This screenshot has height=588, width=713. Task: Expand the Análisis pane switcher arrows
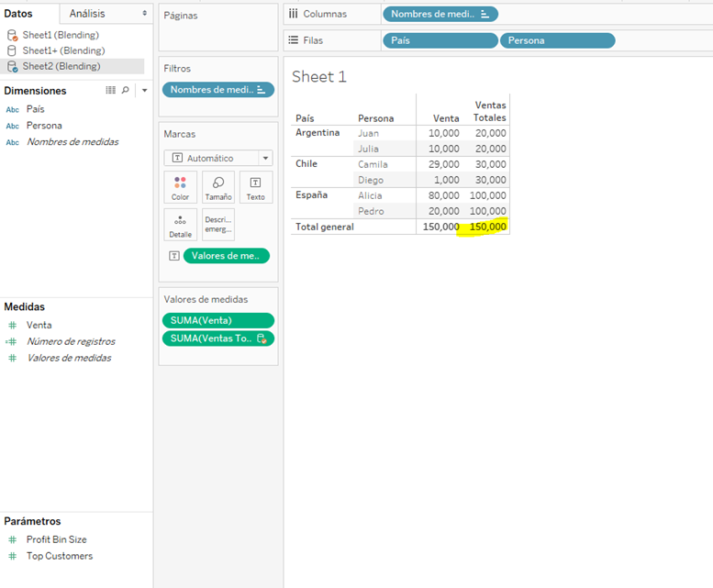coord(144,14)
